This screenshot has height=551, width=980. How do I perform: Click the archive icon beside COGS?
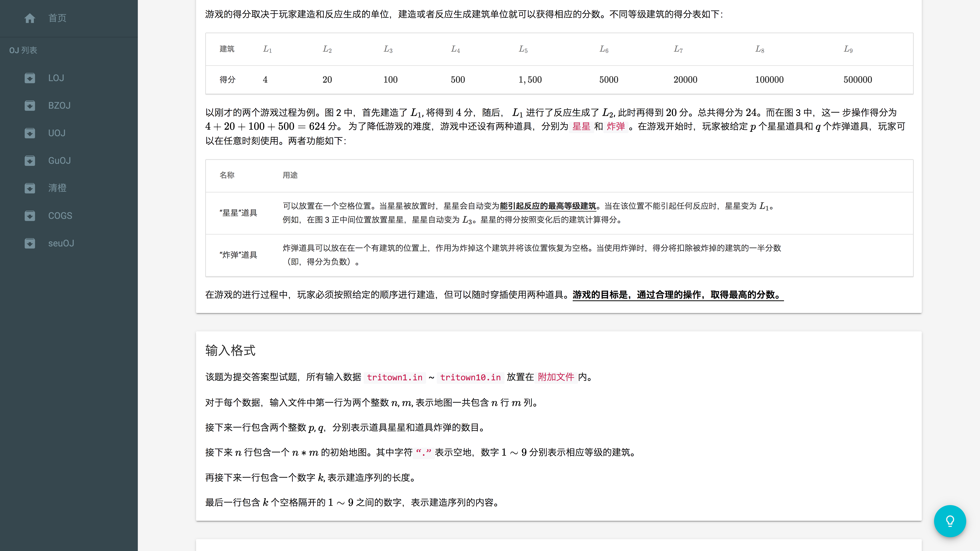30,216
